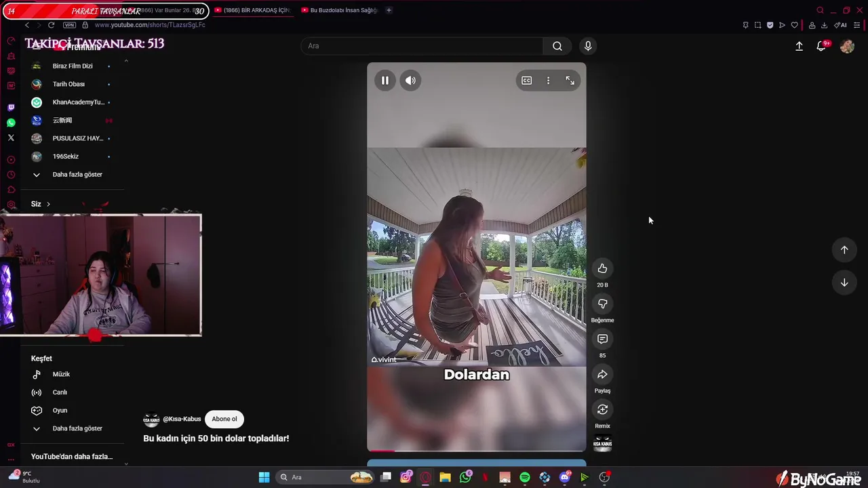Image resolution: width=868 pixels, height=488 pixels.
Task: Open Canlı in Keşfet
Action: 60,392
